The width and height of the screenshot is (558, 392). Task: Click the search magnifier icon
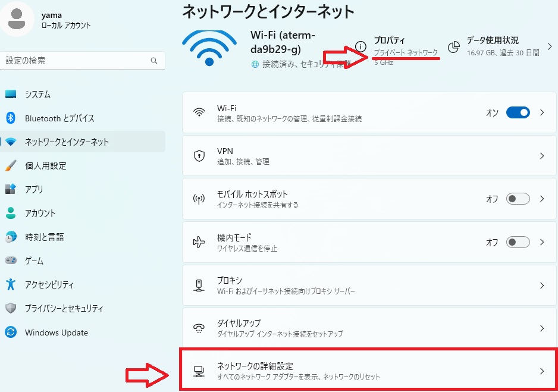pos(154,61)
